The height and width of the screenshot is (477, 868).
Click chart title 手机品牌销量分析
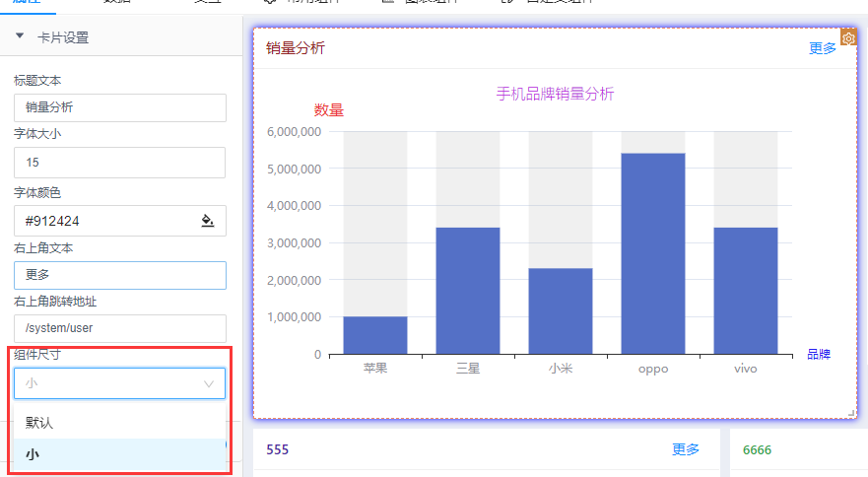pyautogui.click(x=555, y=94)
